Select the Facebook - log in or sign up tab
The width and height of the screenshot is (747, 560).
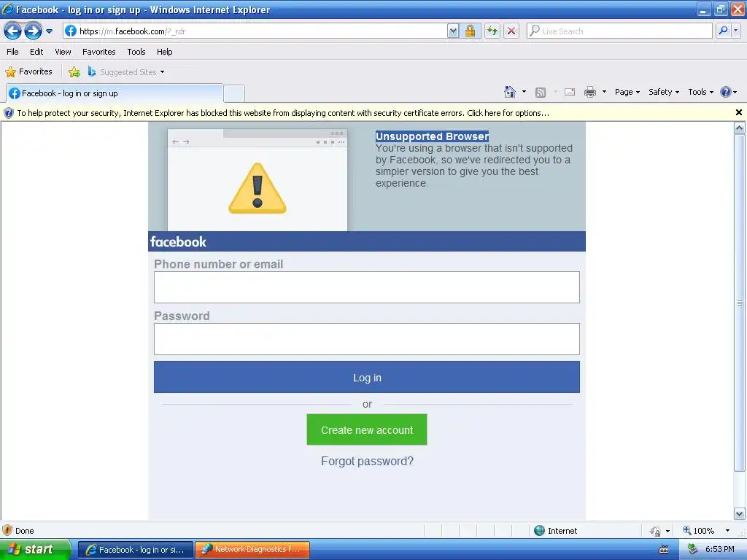[115, 93]
